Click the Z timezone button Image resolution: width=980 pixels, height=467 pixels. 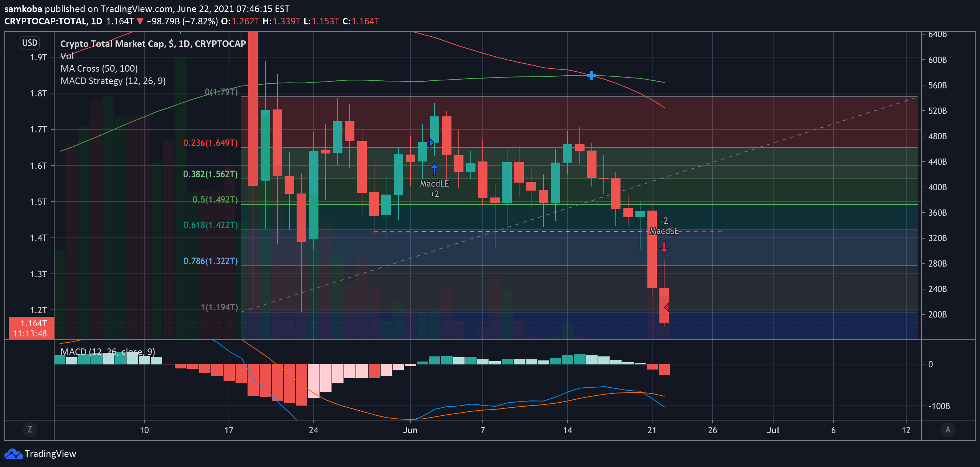(30, 430)
